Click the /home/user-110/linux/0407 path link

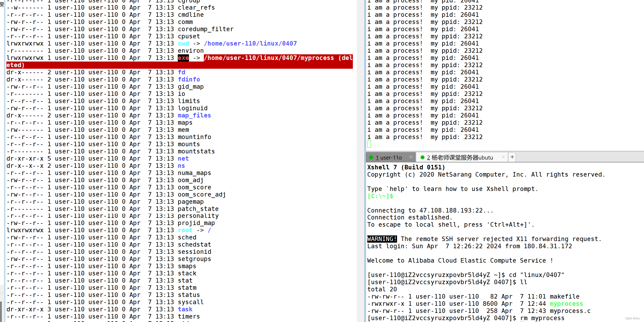[x=250, y=43]
